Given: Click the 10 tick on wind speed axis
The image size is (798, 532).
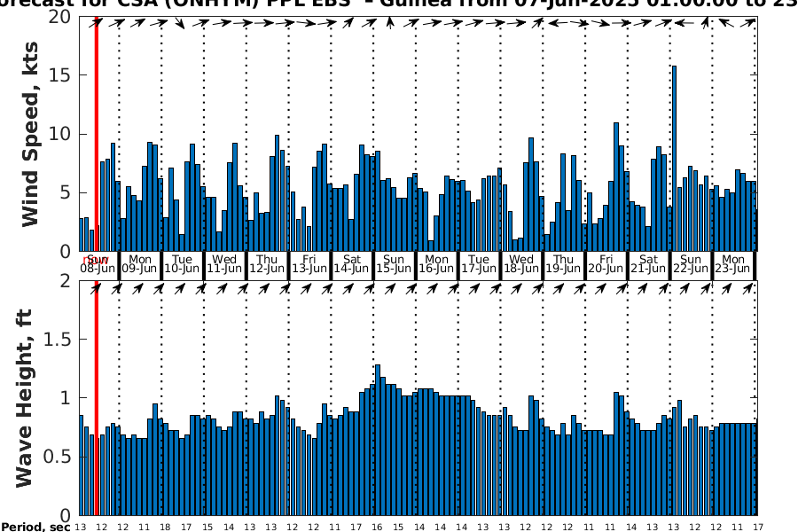Looking at the screenshot, I should click(x=59, y=134).
